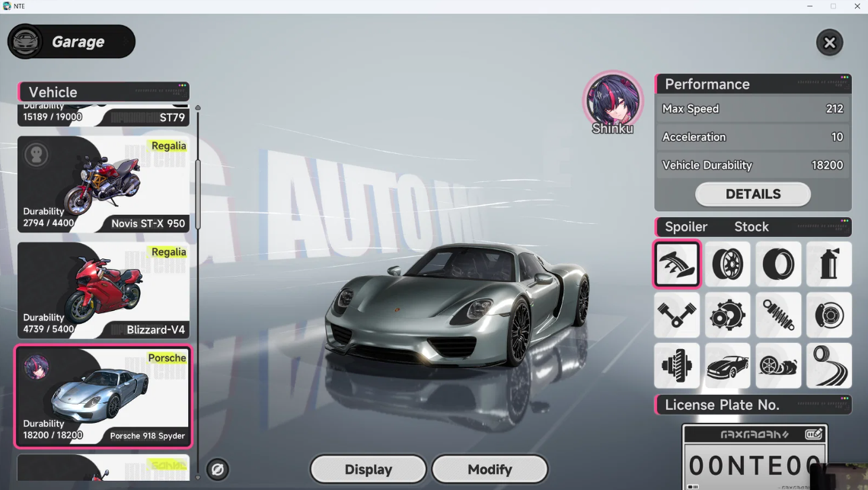The height and width of the screenshot is (490, 868).
Task: Select the brake disc icon
Action: [x=829, y=315]
